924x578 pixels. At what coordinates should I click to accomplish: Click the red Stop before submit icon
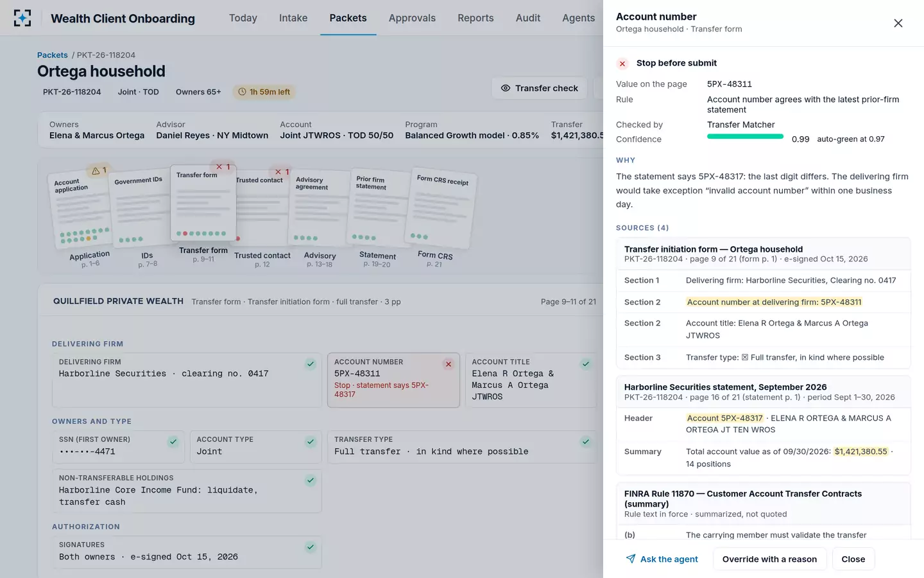pos(622,64)
